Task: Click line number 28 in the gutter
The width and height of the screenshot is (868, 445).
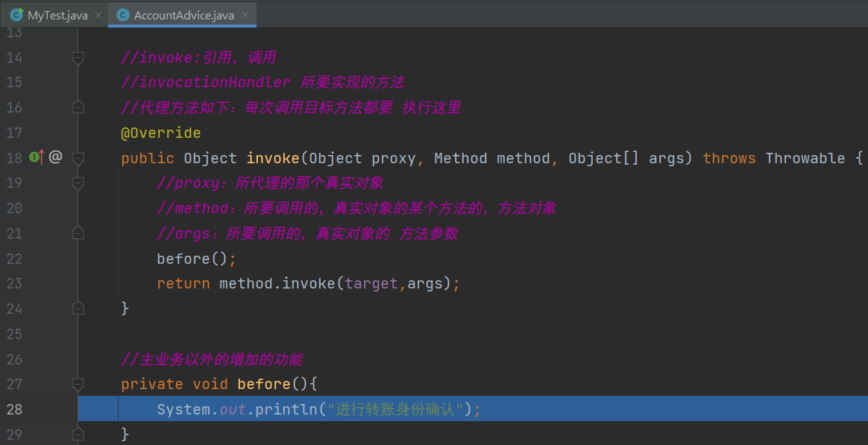Action: 14,408
